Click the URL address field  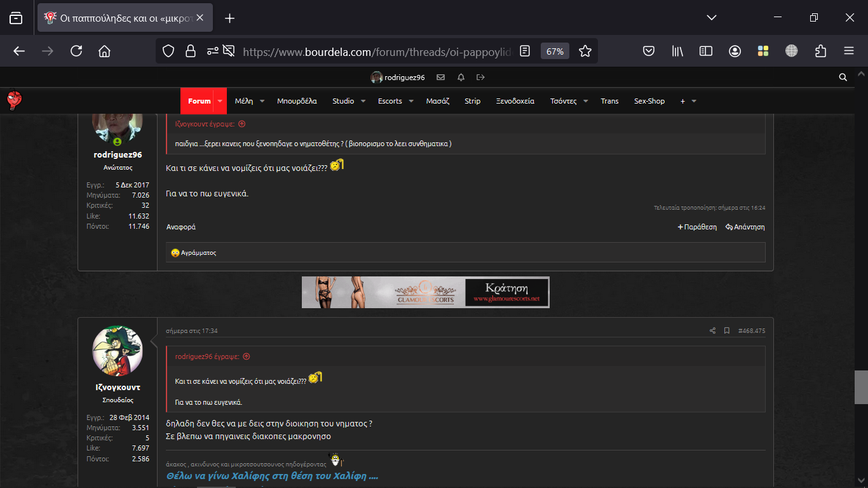tap(377, 51)
